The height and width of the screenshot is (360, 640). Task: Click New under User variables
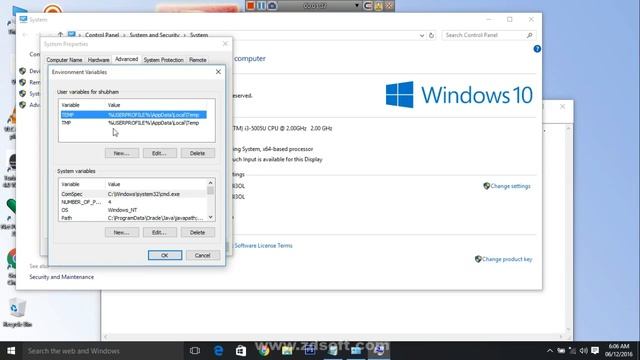tap(122, 153)
